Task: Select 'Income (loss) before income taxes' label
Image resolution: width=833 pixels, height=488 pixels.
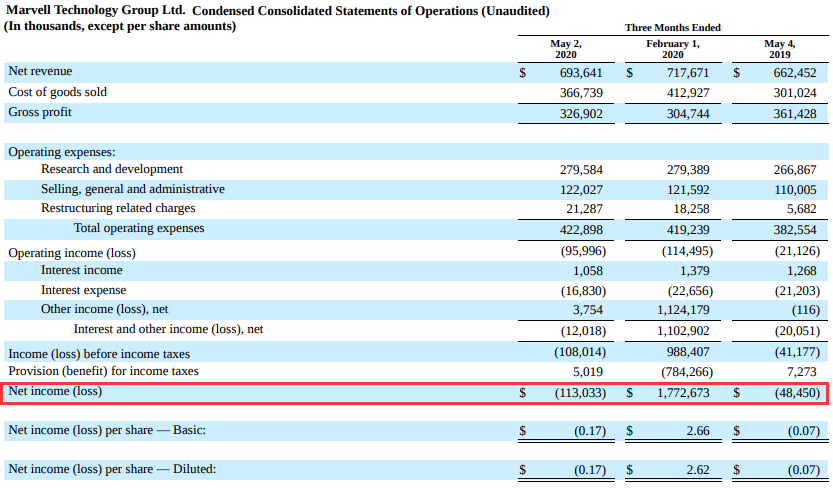Action: (99, 354)
